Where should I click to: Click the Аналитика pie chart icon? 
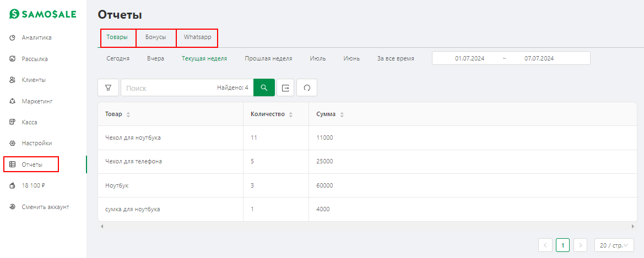(x=12, y=38)
